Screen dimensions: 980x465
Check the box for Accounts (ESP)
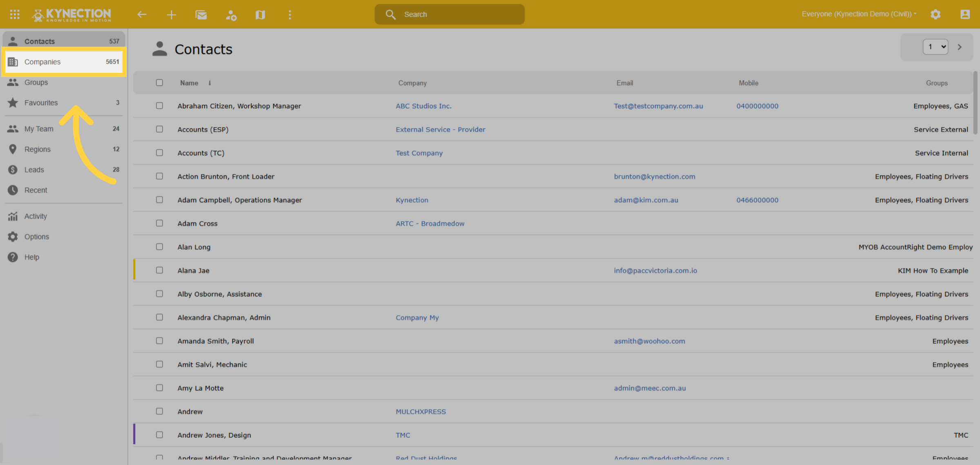(159, 129)
